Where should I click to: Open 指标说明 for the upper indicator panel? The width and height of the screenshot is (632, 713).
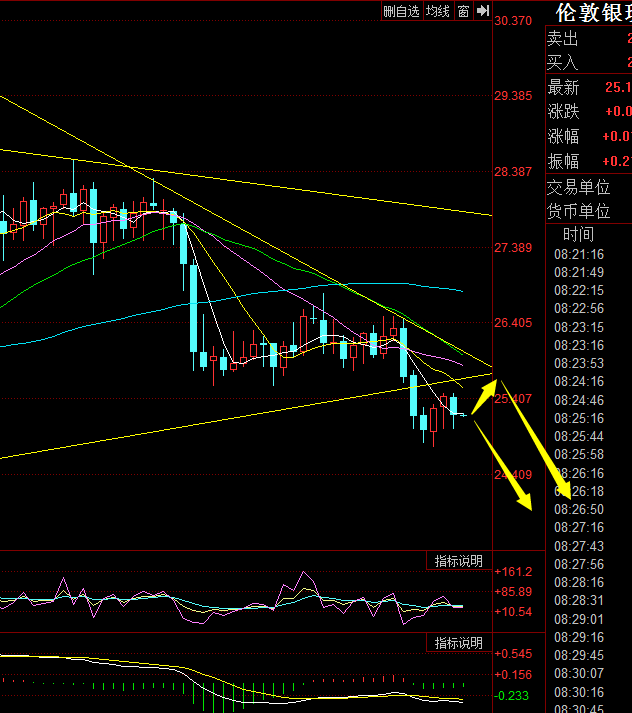point(458,561)
